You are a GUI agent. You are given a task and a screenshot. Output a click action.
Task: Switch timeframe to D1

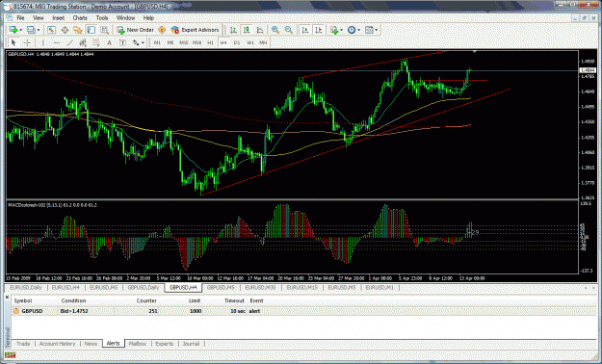[237, 42]
